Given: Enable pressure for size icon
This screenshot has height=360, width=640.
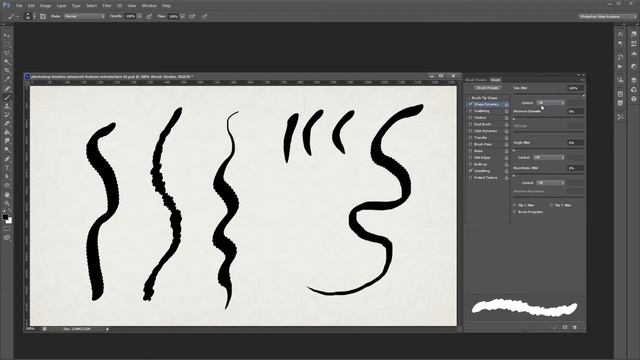Looking at the screenshot, I should [205, 16].
